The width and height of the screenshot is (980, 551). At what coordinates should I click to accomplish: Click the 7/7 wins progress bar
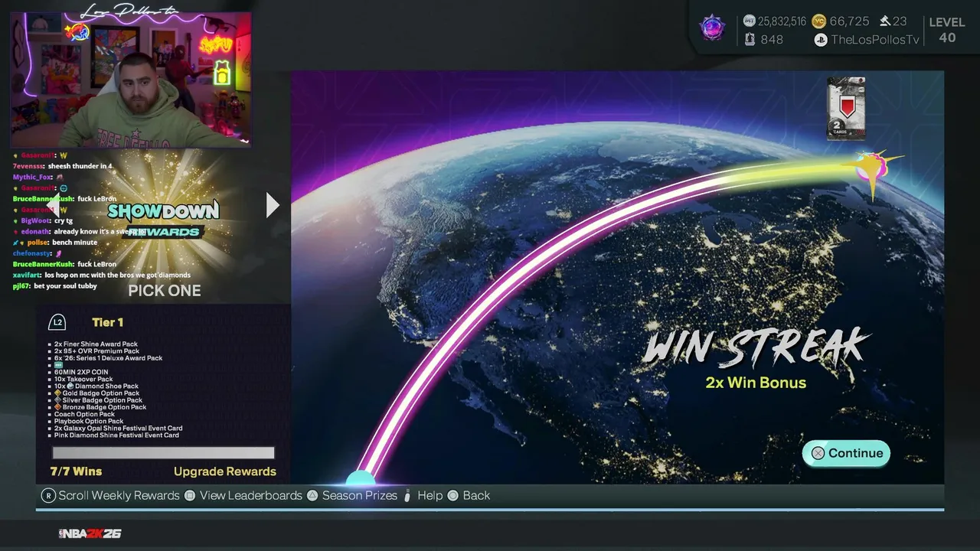pos(163,453)
